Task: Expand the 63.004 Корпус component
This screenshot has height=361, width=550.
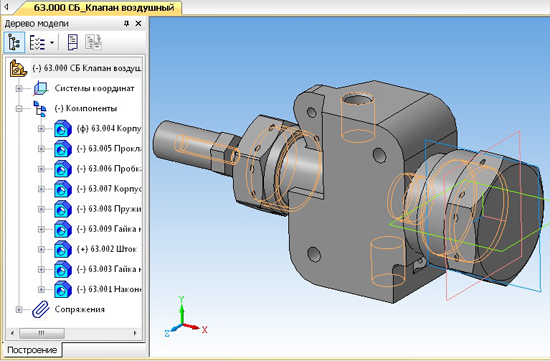Action: 41,129
